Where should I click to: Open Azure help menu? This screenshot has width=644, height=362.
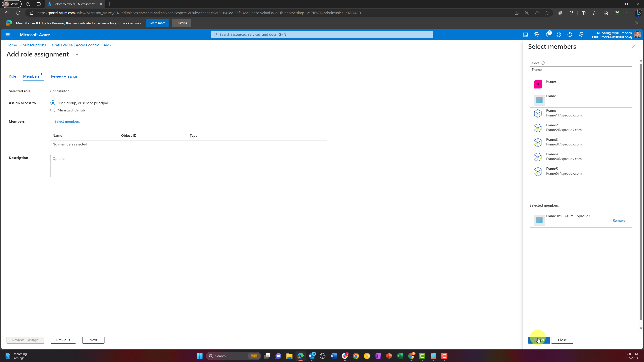(x=570, y=35)
